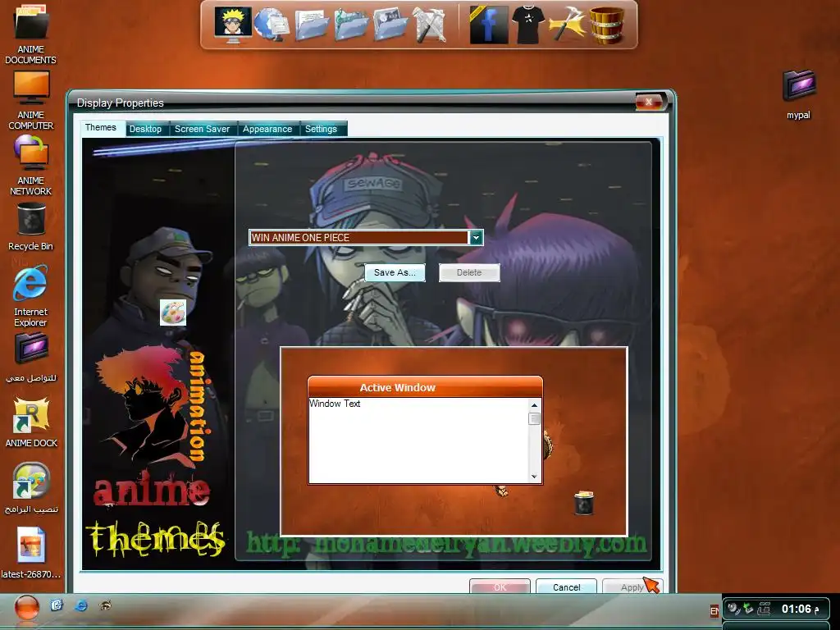Click the EN language indicator in taskbar
The image size is (840, 630).
pos(714,611)
